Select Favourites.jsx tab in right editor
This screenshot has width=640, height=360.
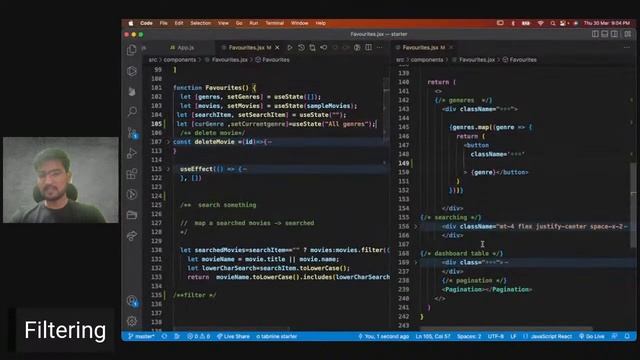(423, 48)
